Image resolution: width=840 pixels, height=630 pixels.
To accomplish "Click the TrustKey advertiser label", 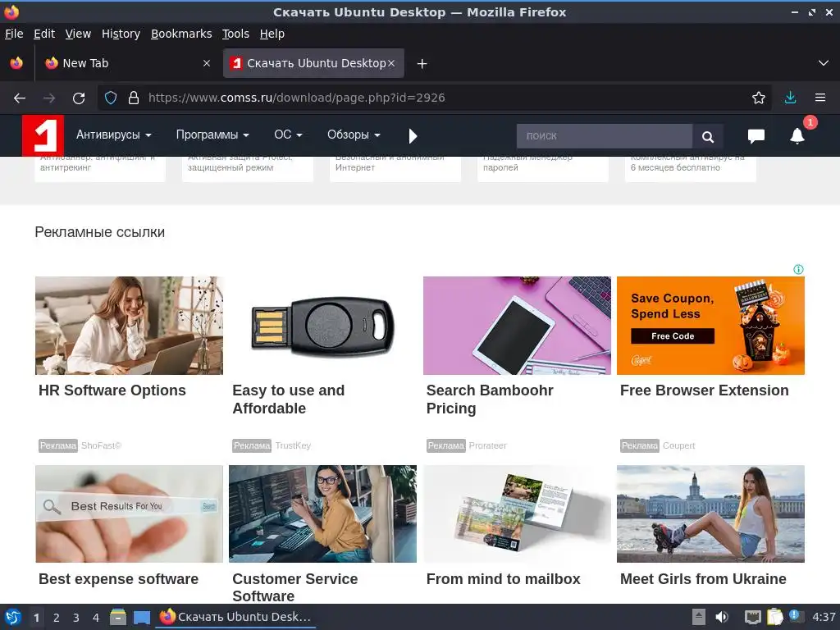I will (293, 445).
